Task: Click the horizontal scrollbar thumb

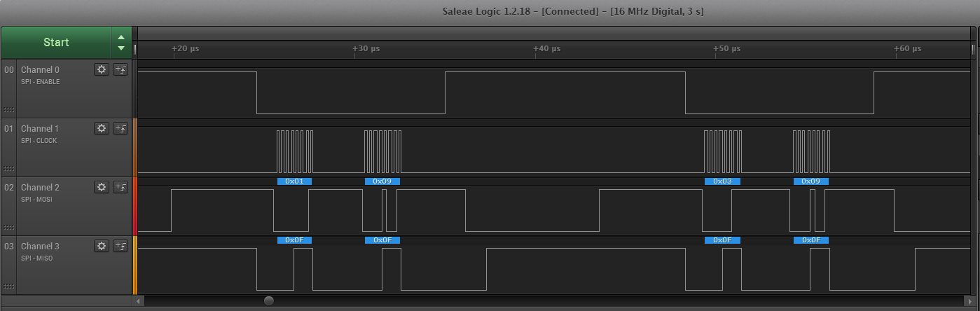Action: click(x=269, y=300)
